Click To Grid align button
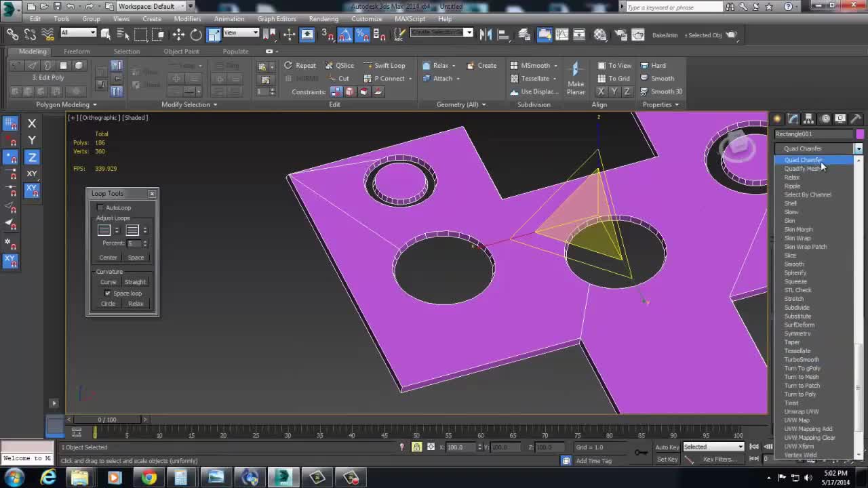 pos(614,79)
